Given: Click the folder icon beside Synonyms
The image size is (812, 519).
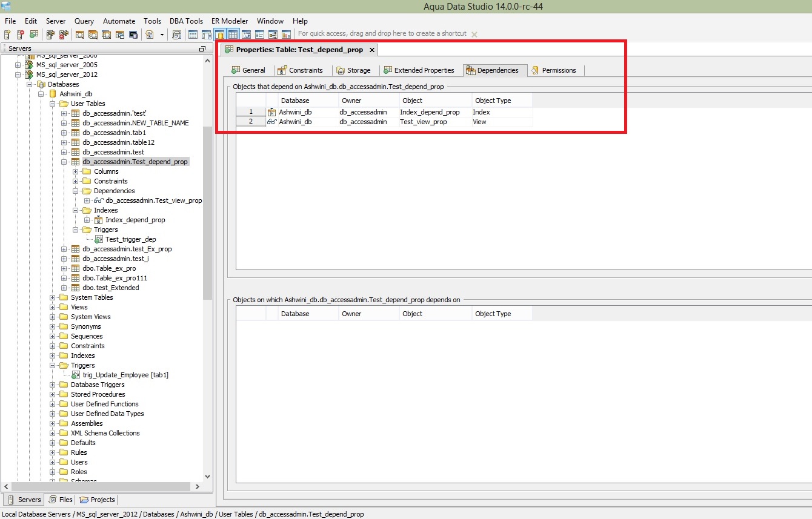Looking at the screenshot, I should (64, 326).
